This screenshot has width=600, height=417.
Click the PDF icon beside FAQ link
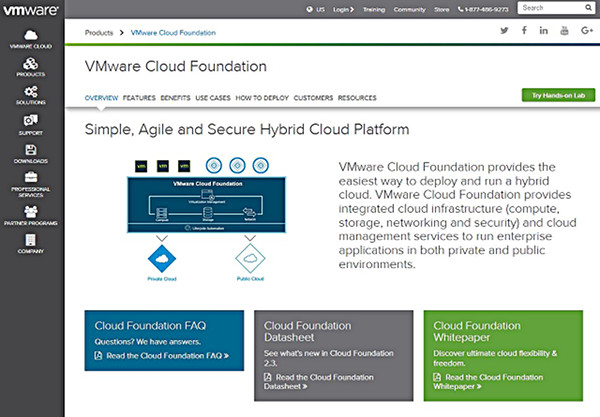click(98, 355)
